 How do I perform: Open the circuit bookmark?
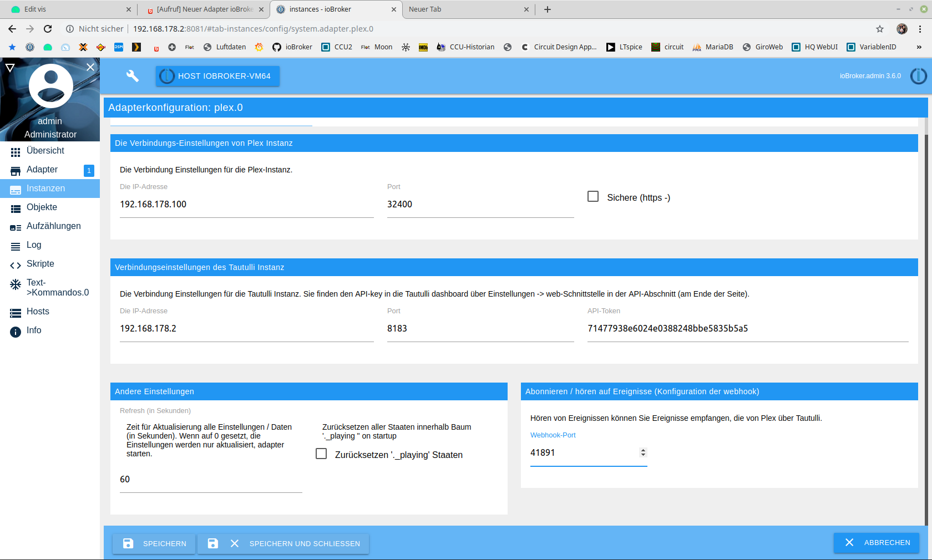(667, 47)
